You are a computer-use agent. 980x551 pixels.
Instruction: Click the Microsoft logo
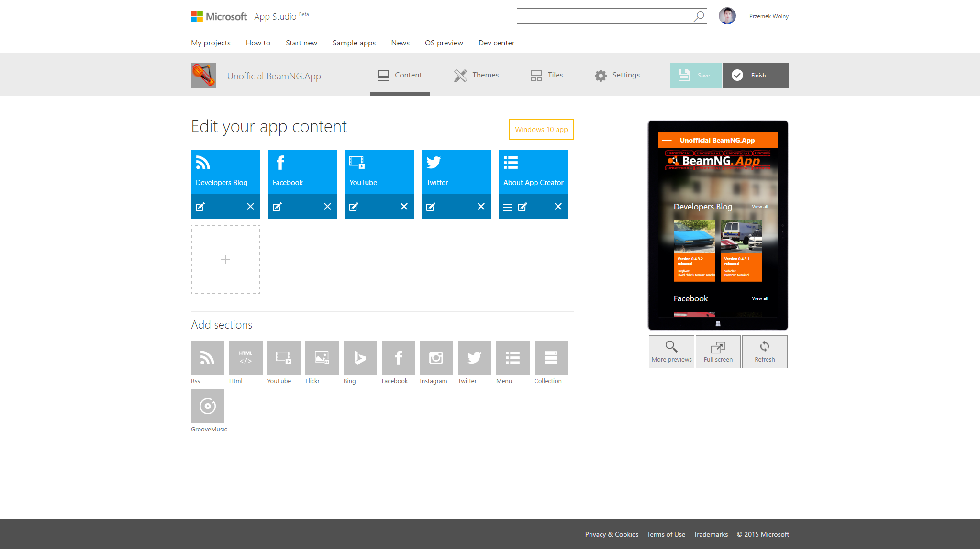(219, 17)
